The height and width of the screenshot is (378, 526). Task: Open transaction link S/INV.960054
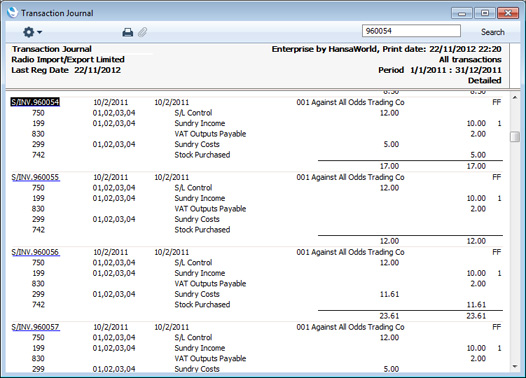(x=35, y=102)
